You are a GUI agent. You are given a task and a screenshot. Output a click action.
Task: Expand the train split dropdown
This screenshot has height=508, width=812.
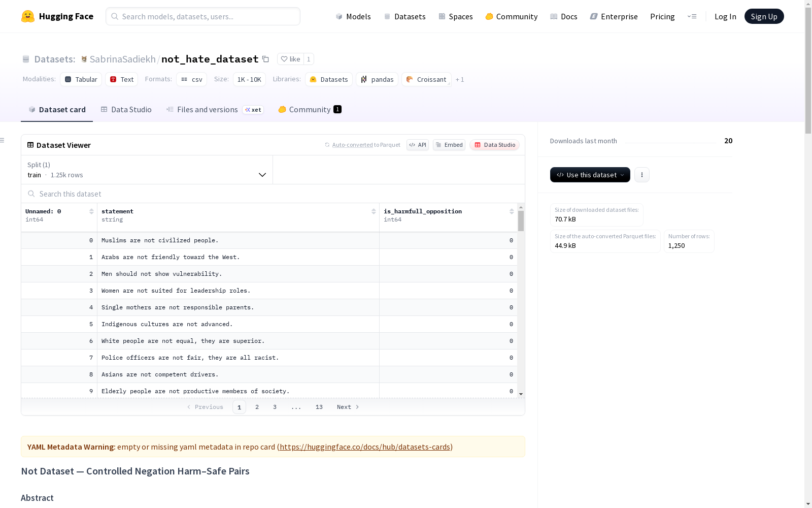point(147,170)
